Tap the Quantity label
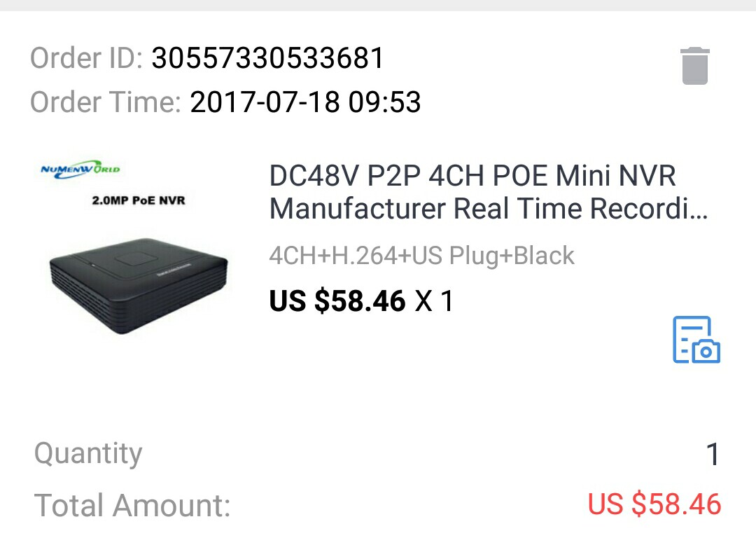Image resolution: width=756 pixels, height=559 pixels. pyautogui.click(x=88, y=454)
